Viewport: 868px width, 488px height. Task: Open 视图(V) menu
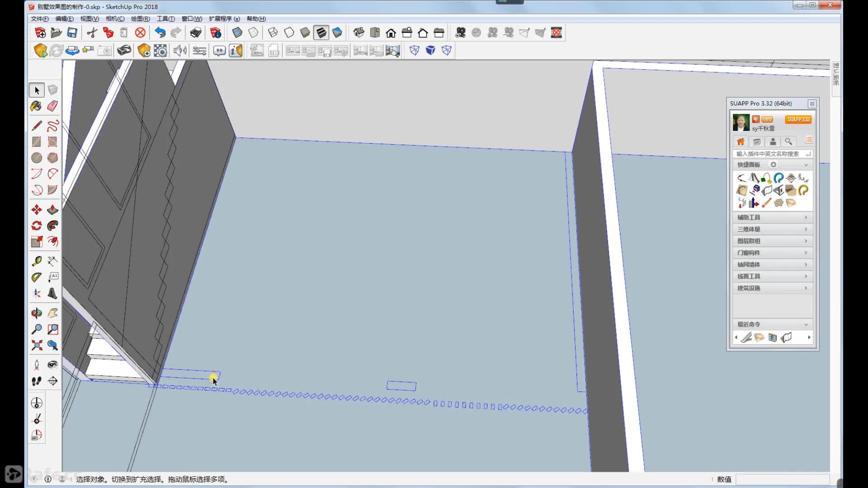coord(90,19)
